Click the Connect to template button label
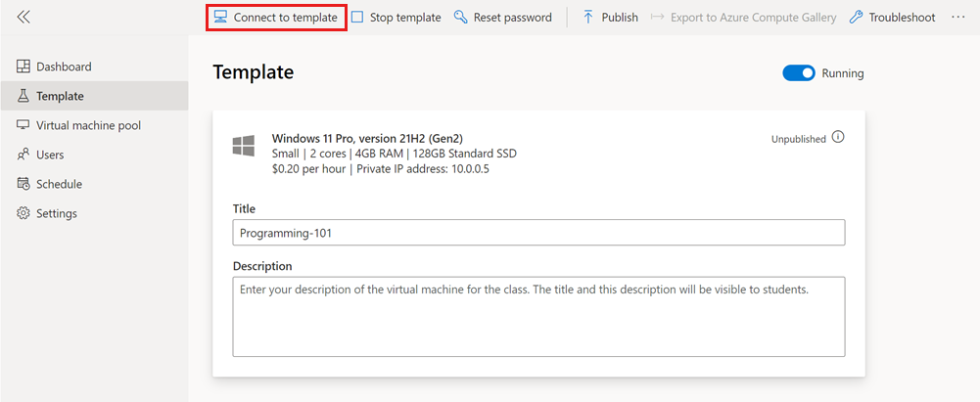 point(286,18)
